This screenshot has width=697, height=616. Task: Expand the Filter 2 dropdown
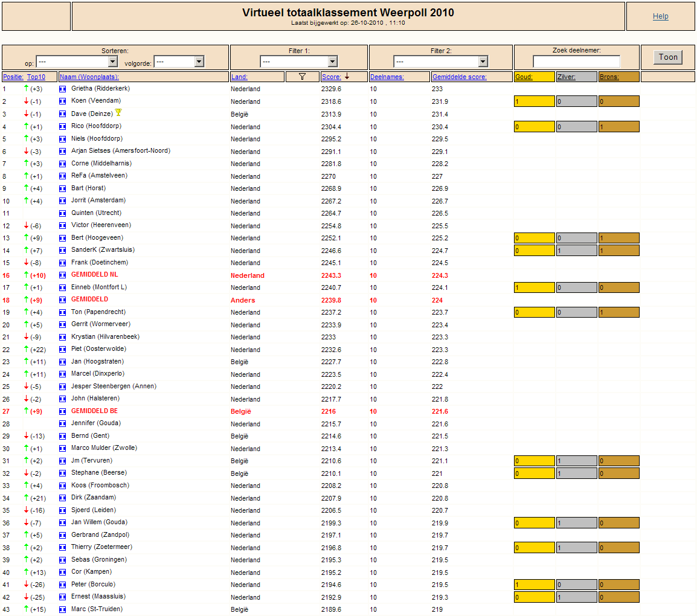441,62
